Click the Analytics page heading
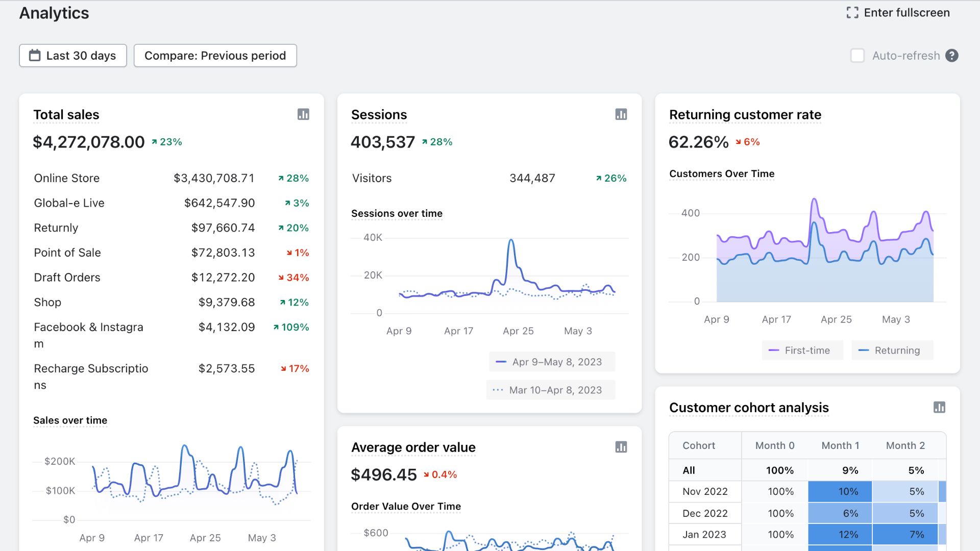Viewport: 980px width, 551px height. (54, 13)
